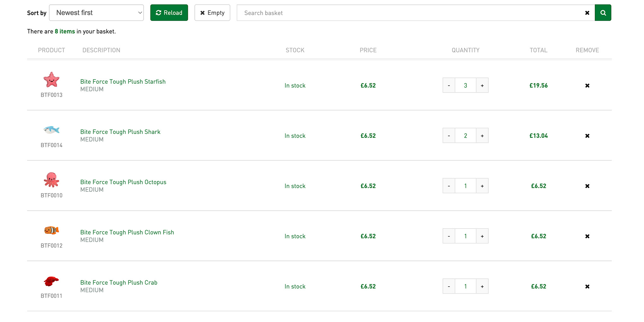This screenshot has width=644, height=322.
Task: Click the Empty basket button
Action: click(212, 13)
